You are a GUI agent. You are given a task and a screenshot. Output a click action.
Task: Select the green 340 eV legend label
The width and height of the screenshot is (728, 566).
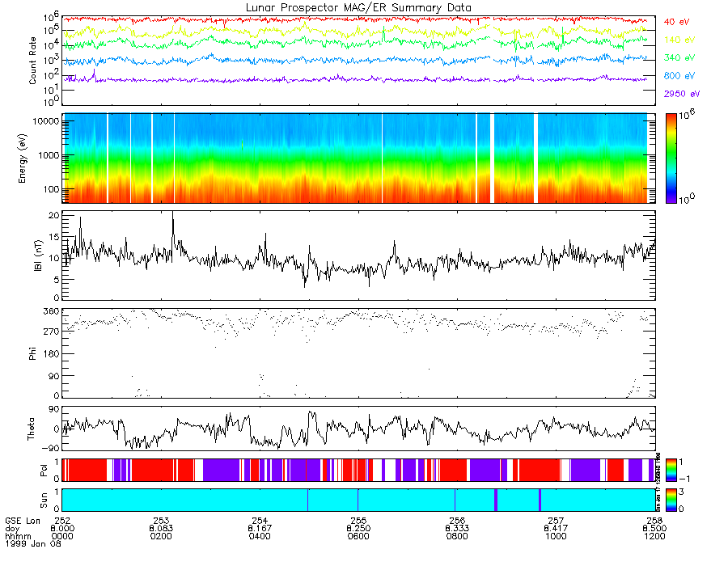click(679, 57)
